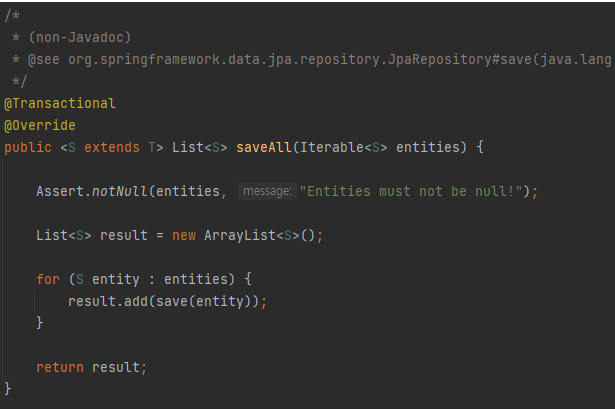Image resolution: width=615 pixels, height=410 pixels.
Task: Click "List<S> result" variable declaration
Action: tap(92, 235)
